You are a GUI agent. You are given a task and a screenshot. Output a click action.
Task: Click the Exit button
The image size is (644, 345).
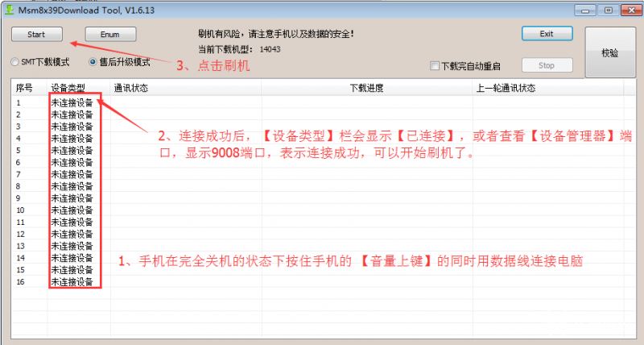547,34
